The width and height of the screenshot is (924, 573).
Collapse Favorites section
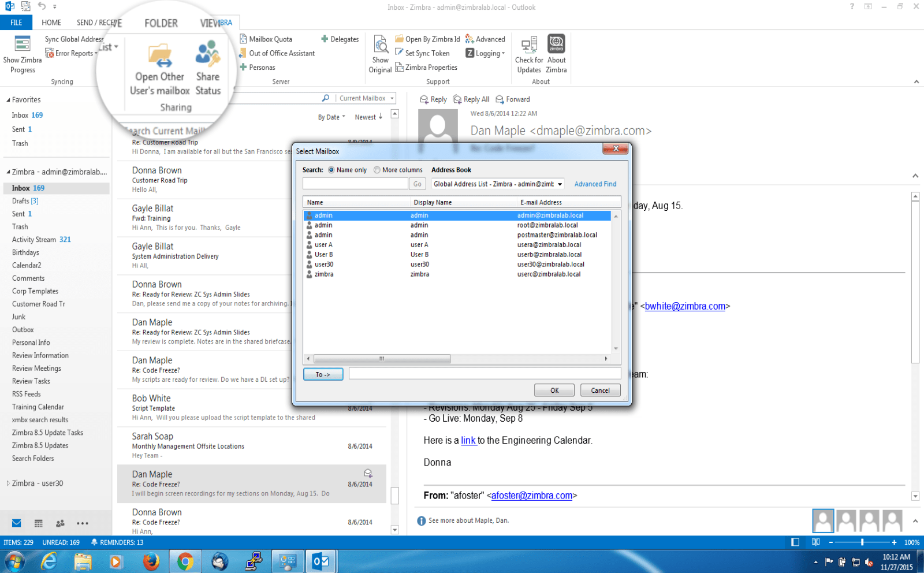[8, 100]
